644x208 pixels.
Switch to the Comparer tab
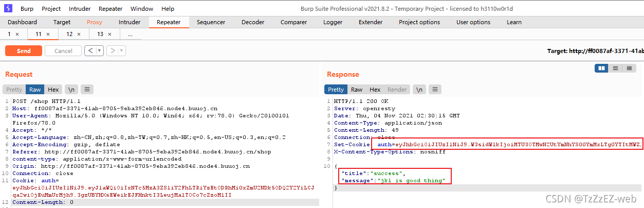click(293, 22)
